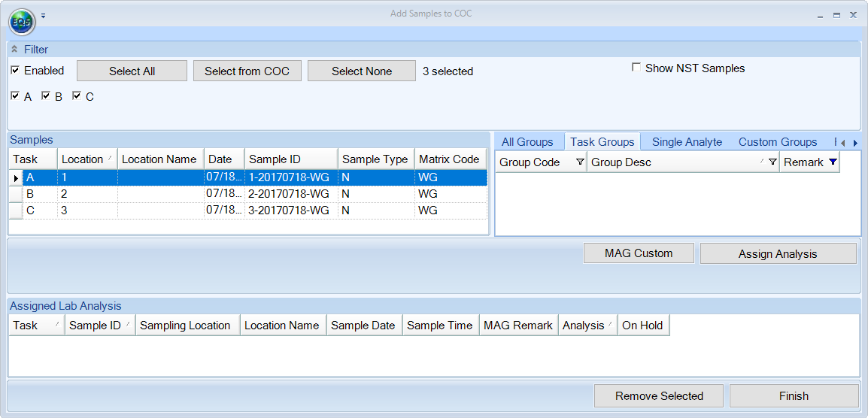Switch to the Custom Groups tab
The height and width of the screenshot is (418, 868).
[778, 142]
